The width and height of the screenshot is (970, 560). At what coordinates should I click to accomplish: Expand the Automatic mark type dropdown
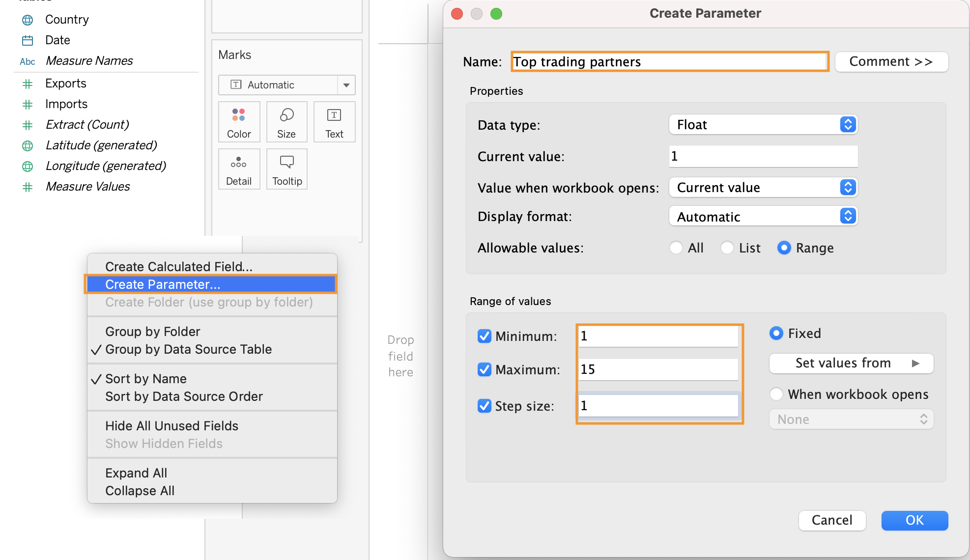346,85
